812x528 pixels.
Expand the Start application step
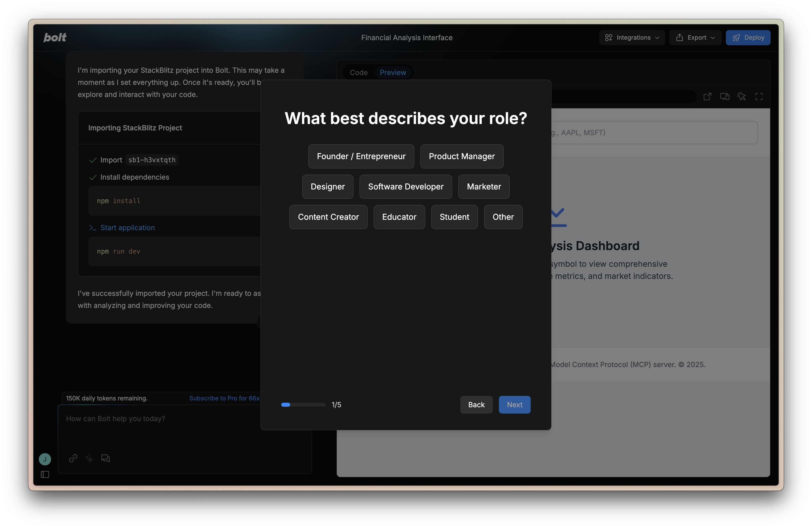point(127,228)
